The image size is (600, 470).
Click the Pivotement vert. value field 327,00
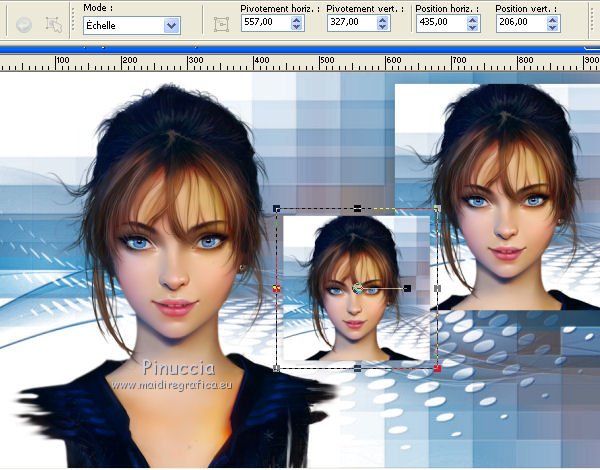(352, 23)
